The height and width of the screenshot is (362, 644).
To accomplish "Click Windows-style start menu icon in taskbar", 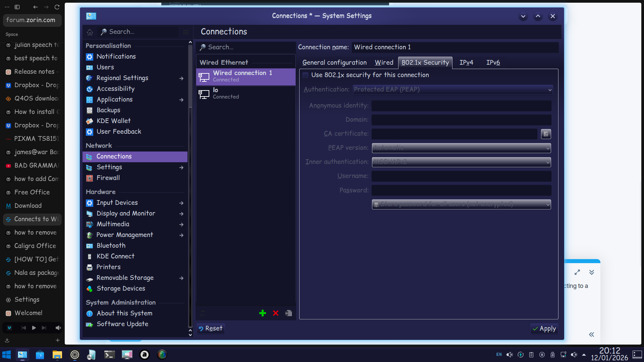I will [6, 355].
